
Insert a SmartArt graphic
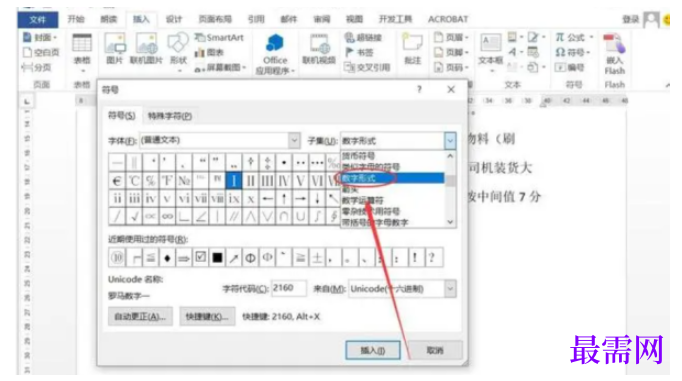[219, 37]
